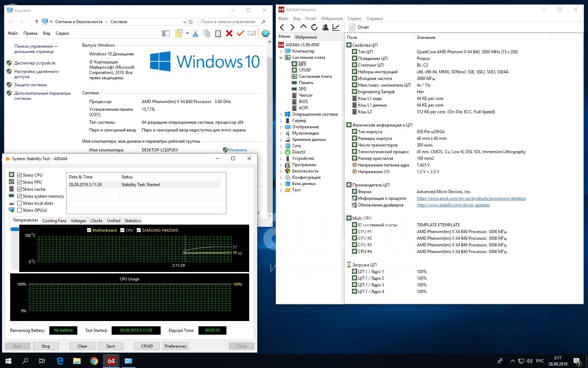The width and height of the screenshot is (588, 368).
Task: Open File Explorer from taskbar
Action: point(77,361)
